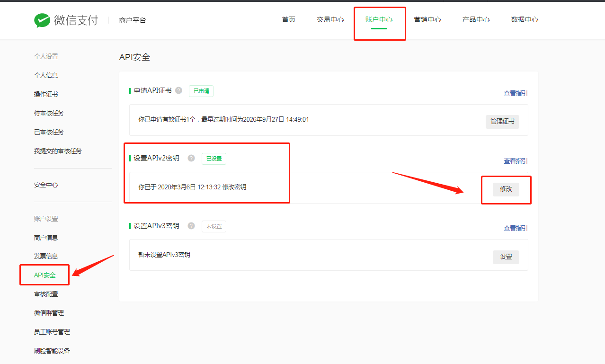Open 查看指引 link for APIv2密钥
605x364 pixels.
(x=516, y=161)
